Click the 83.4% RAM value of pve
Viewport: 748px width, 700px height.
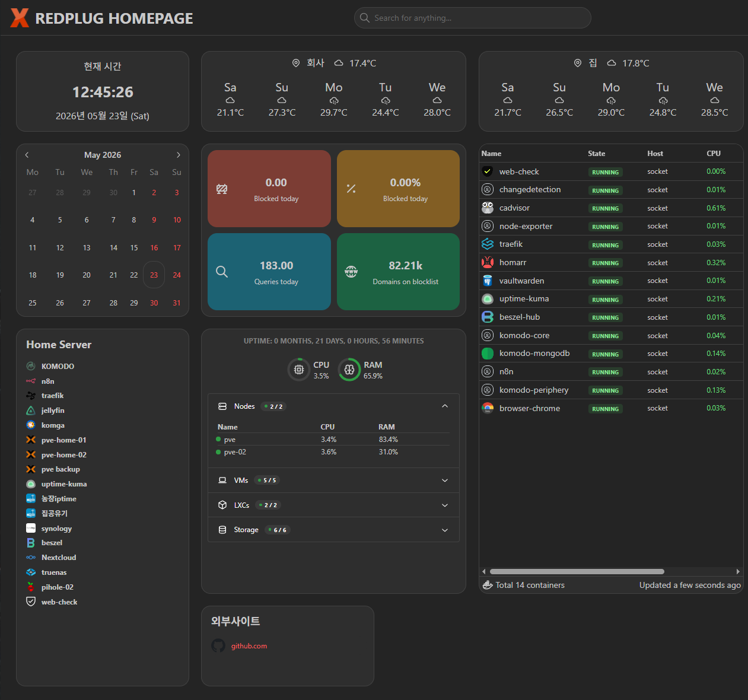tap(388, 440)
